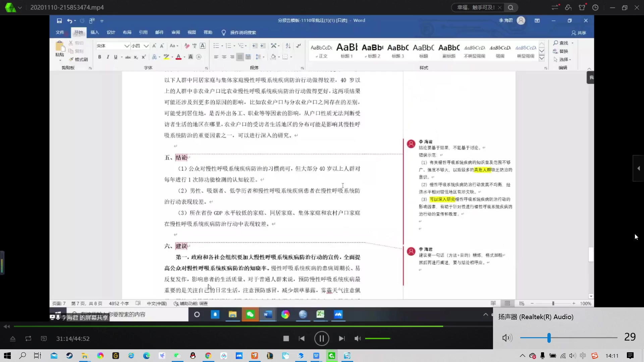The height and width of the screenshot is (362, 644).
Task: Click the 共享 share button
Action: 579,33
